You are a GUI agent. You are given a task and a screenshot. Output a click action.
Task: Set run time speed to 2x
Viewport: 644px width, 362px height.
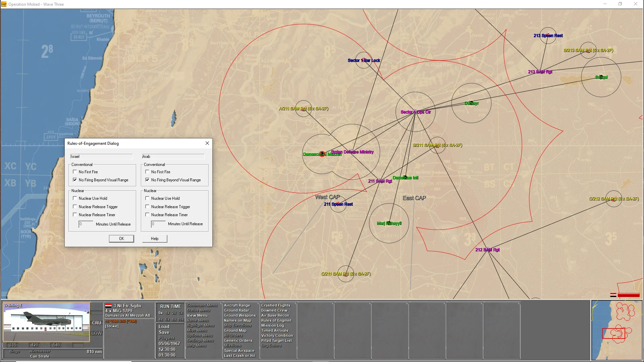click(x=174, y=313)
